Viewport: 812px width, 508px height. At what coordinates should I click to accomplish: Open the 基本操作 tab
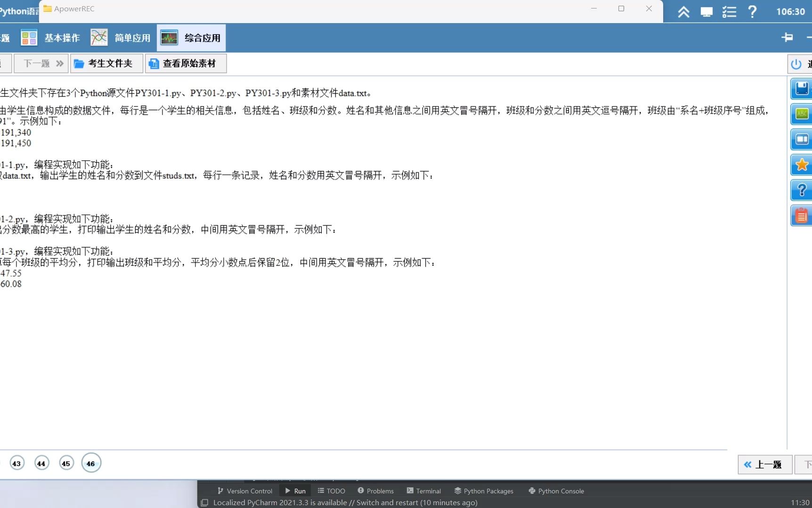coord(50,38)
